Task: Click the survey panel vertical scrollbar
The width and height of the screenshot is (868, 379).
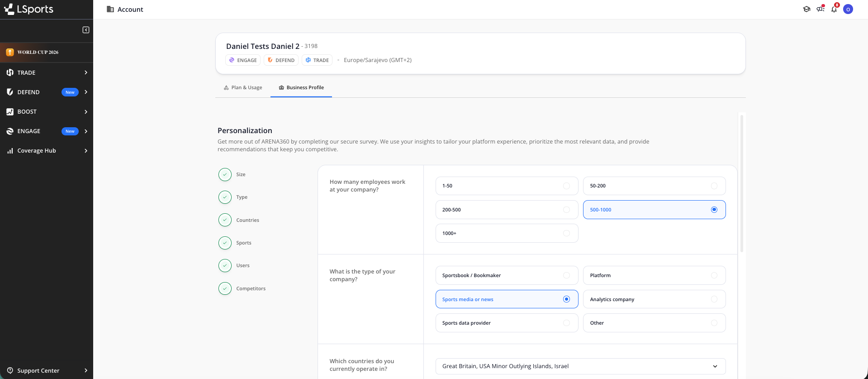Action: point(742,184)
